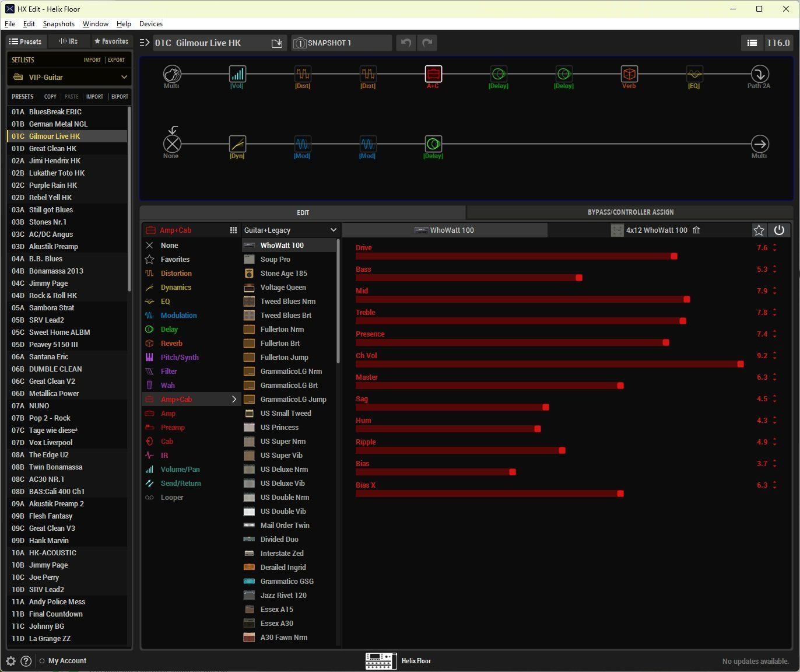Choose the Distortion category
This screenshot has width=800, height=672.
pos(176,274)
